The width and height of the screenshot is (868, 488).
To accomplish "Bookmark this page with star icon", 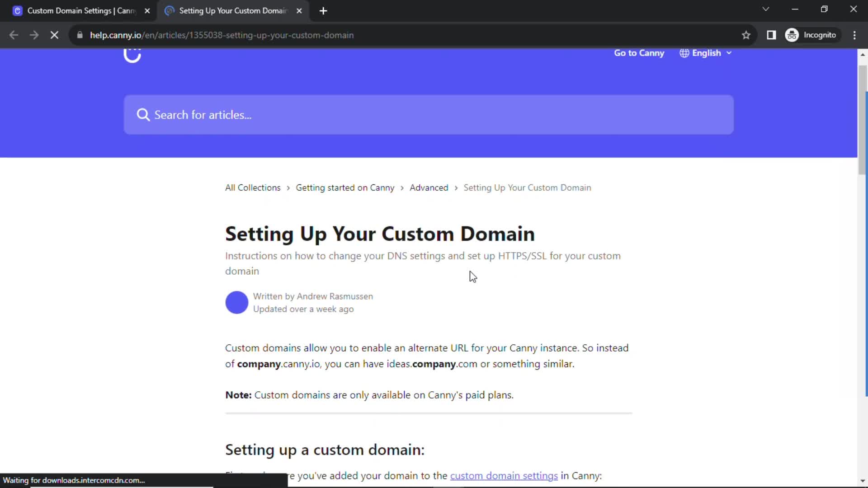I will pos(746,35).
